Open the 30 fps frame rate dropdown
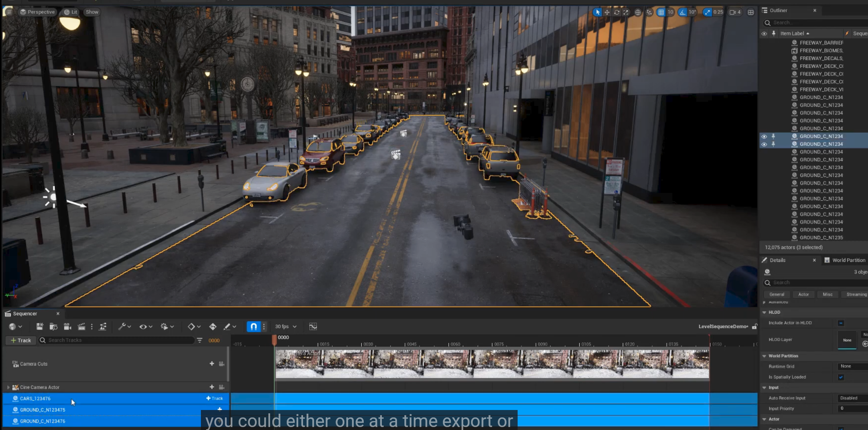The height and width of the screenshot is (430, 868). tap(286, 326)
